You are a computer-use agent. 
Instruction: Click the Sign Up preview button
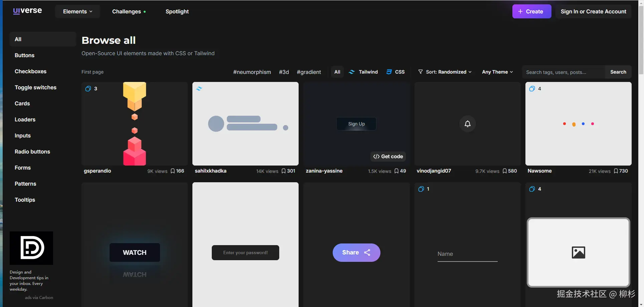(356, 124)
